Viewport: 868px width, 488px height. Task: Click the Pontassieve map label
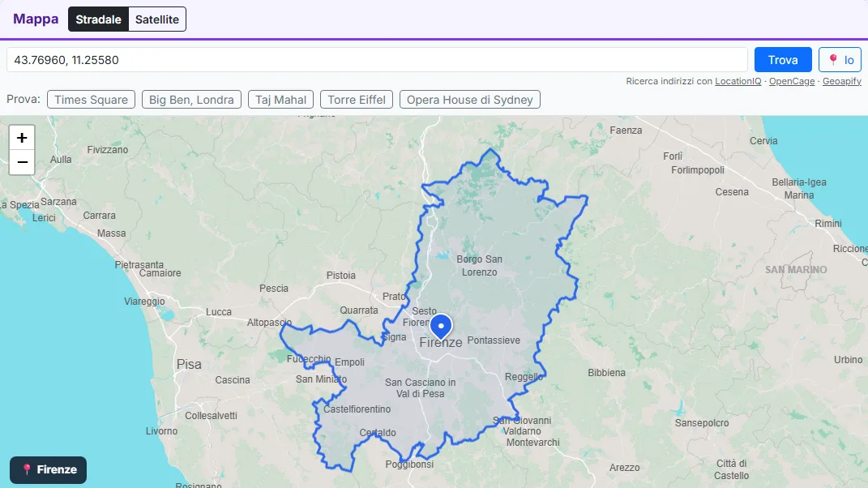click(494, 340)
